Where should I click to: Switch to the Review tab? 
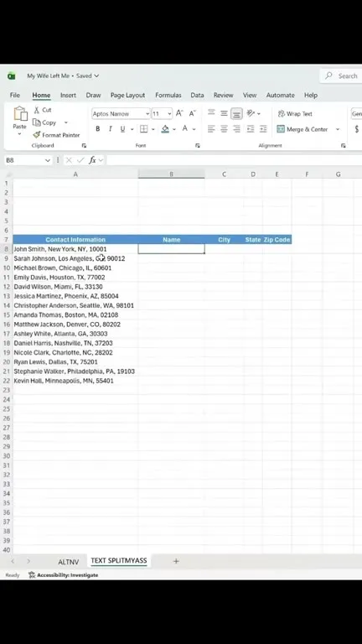pos(223,95)
